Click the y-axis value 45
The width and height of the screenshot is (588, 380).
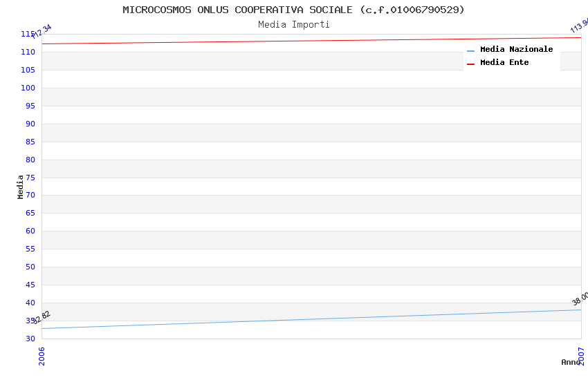[30, 285]
